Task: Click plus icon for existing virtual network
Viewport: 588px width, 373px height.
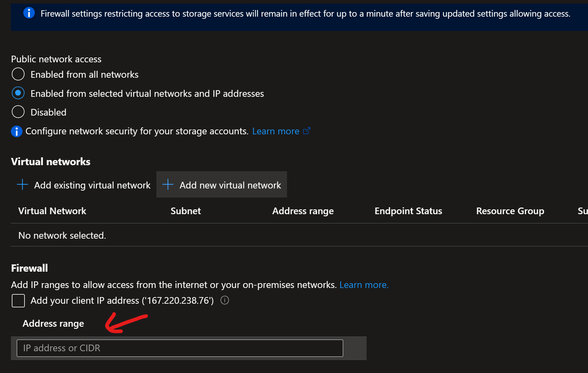Action: (x=22, y=184)
